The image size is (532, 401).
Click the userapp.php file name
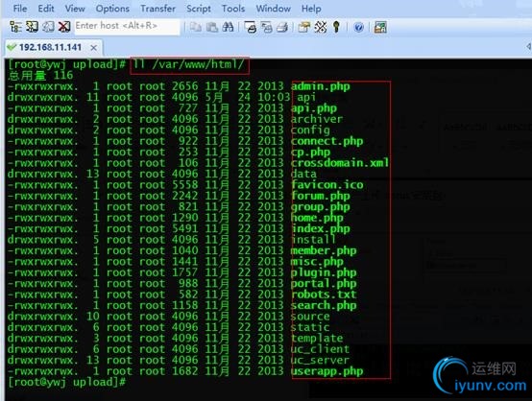(x=327, y=371)
